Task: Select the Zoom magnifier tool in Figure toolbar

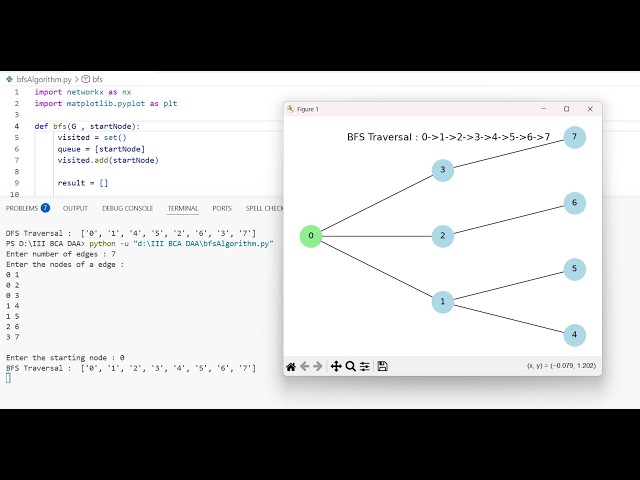Action: [x=351, y=367]
